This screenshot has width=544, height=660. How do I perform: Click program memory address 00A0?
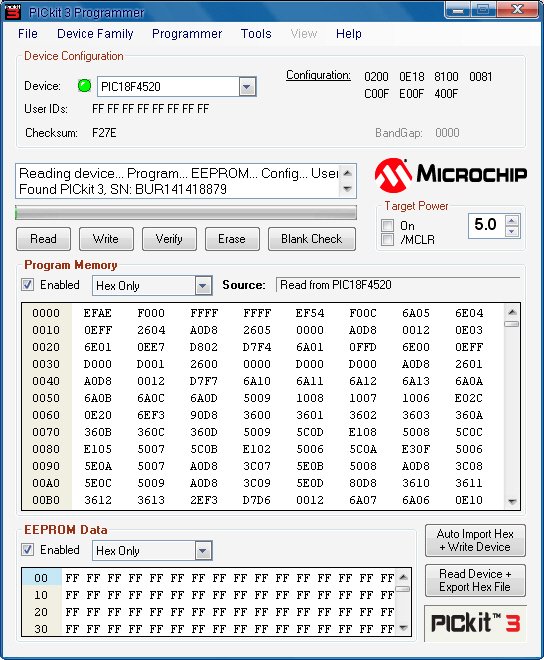click(46, 483)
